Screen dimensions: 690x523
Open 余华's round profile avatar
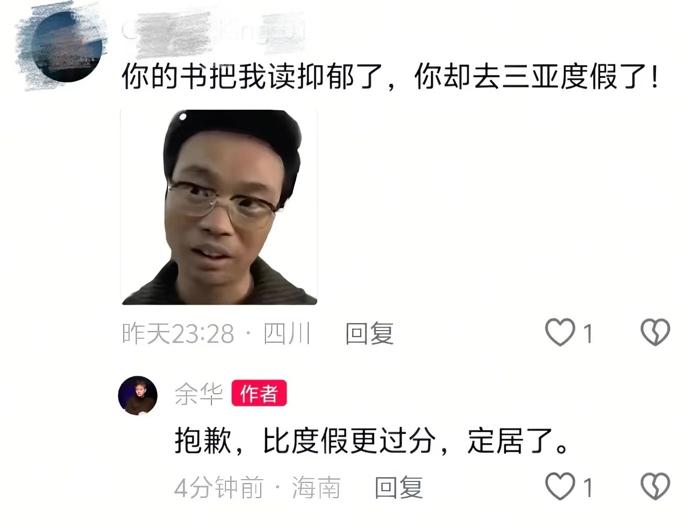(x=138, y=395)
